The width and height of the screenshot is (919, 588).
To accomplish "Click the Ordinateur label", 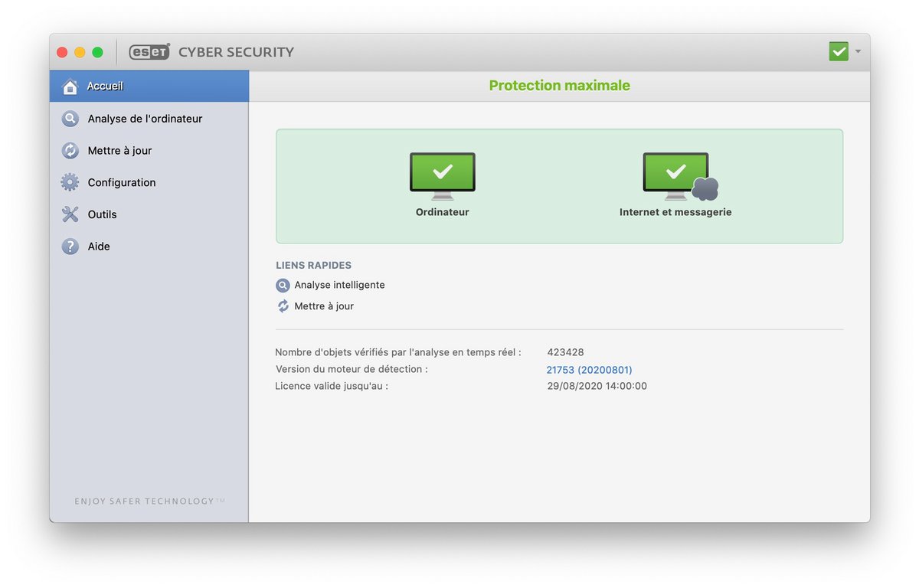I will [x=443, y=212].
